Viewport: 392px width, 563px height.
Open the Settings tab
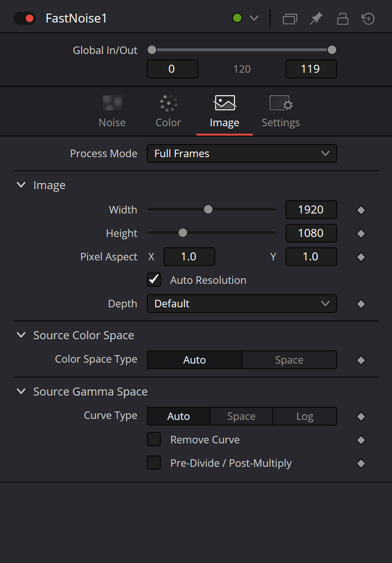[x=281, y=112]
